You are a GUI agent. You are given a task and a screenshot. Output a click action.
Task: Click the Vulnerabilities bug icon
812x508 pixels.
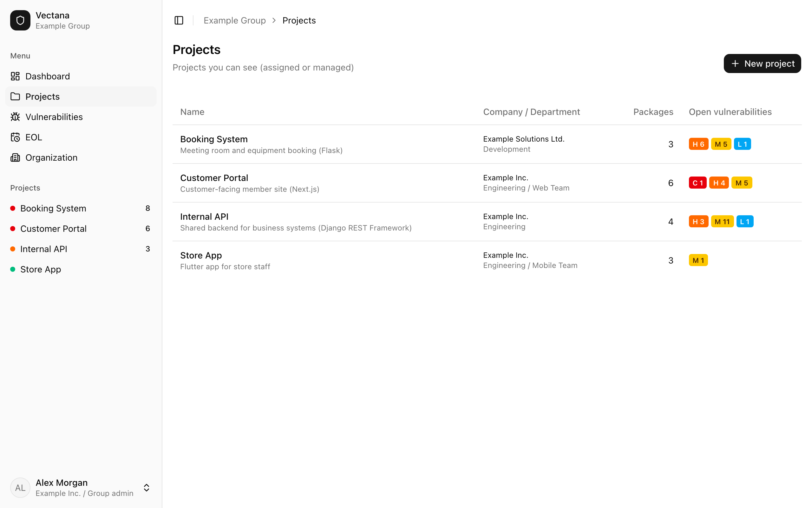tap(15, 117)
